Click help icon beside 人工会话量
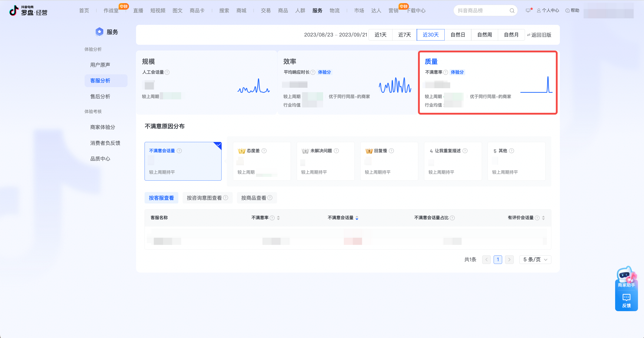Screen dimensions: 644x338 [167, 72]
